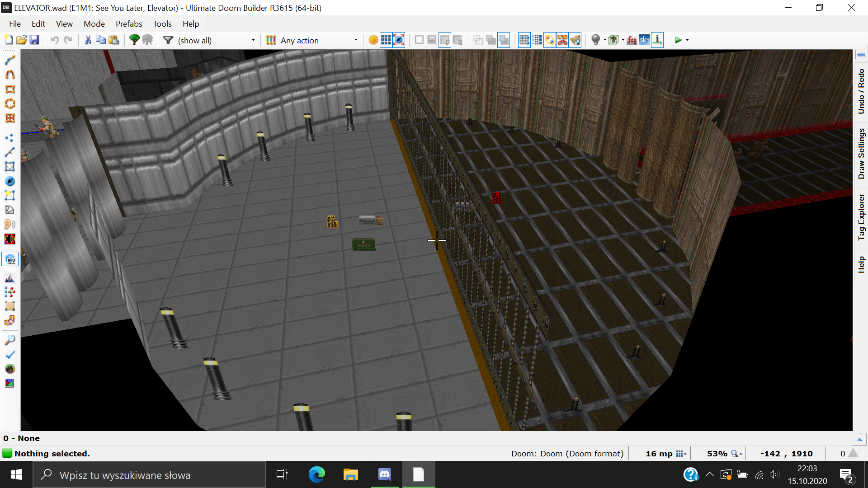The image size is (868, 488).
Task: Launch Microsoft Edge from taskbar
Action: point(316,475)
